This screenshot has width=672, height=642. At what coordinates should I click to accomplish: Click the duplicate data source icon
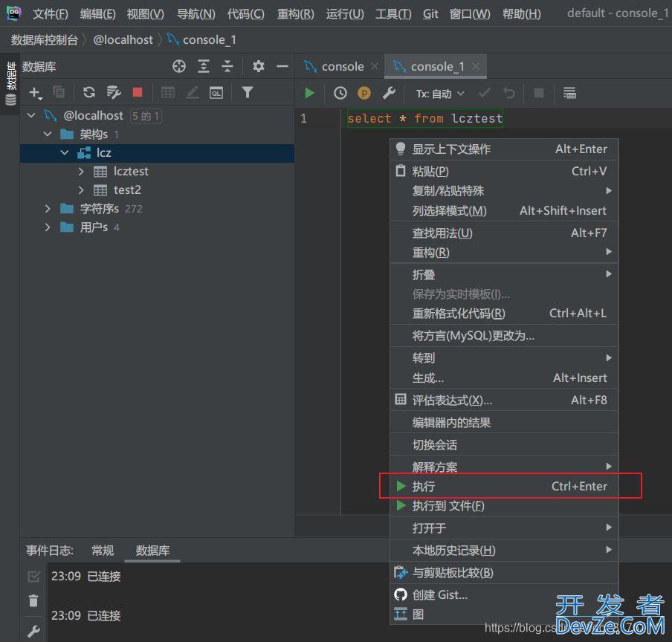(x=59, y=92)
